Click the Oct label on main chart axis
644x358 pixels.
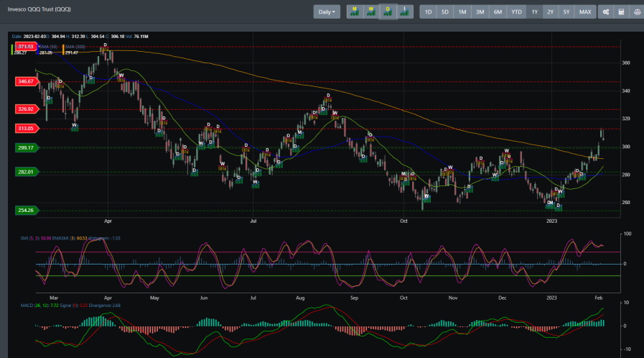click(x=403, y=221)
